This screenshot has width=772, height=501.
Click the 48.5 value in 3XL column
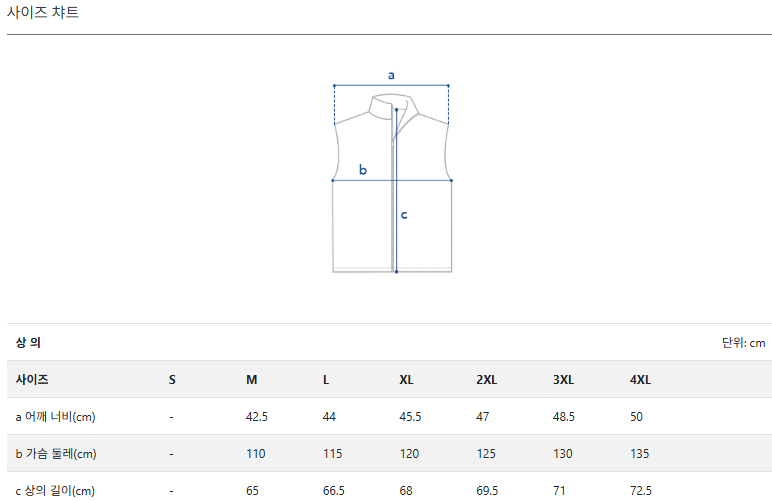(x=564, y=417)
